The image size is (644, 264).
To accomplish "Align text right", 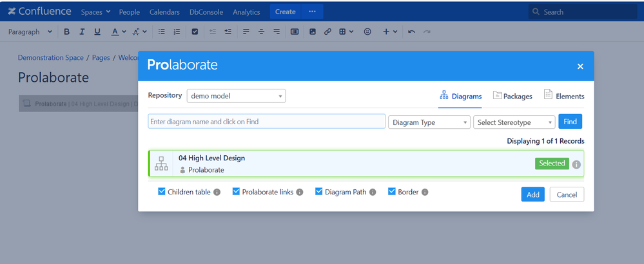I will pos(277,32).
